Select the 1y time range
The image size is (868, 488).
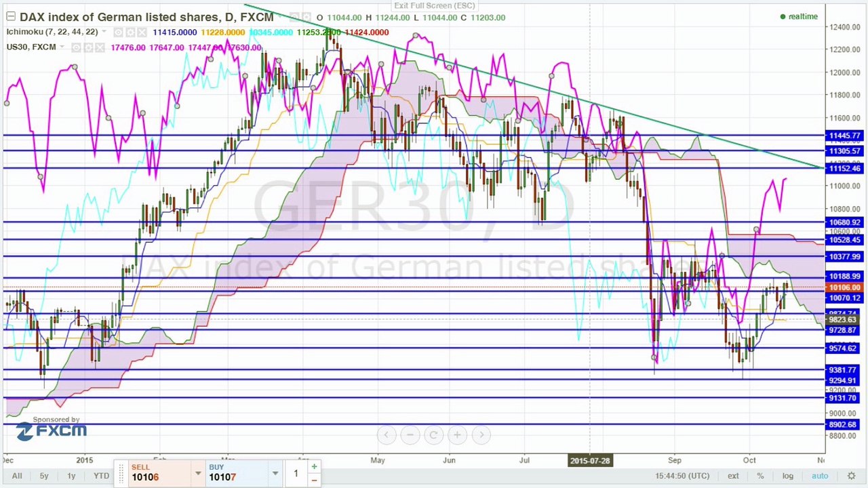tap(71, 476)
